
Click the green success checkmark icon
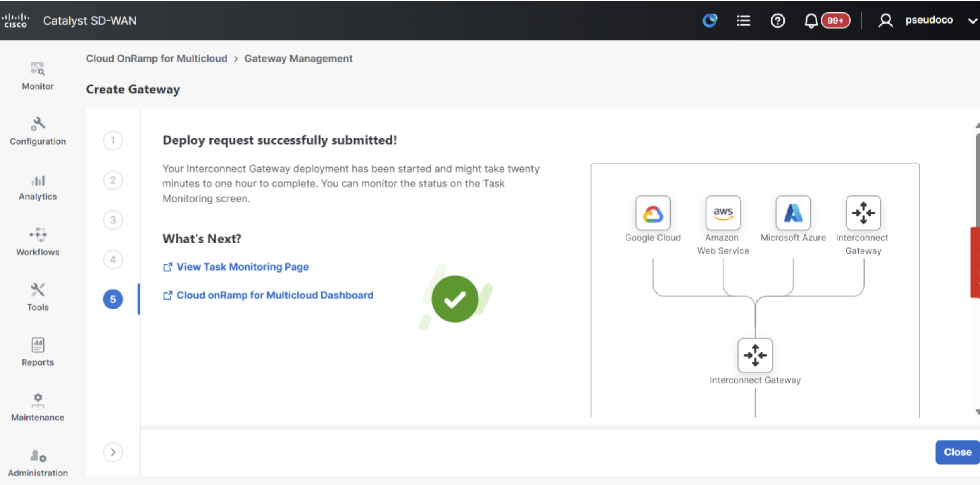455,299
